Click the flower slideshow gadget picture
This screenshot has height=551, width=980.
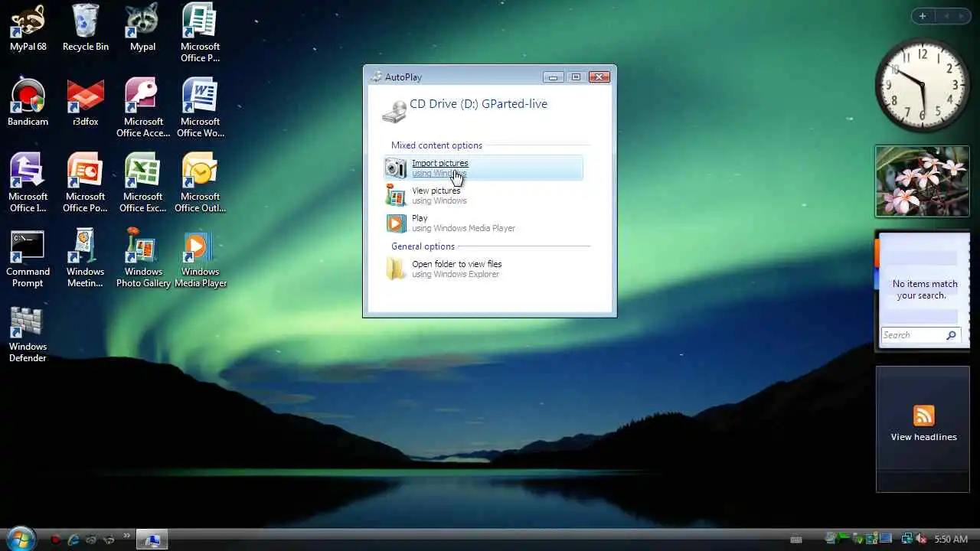[923, 181]
